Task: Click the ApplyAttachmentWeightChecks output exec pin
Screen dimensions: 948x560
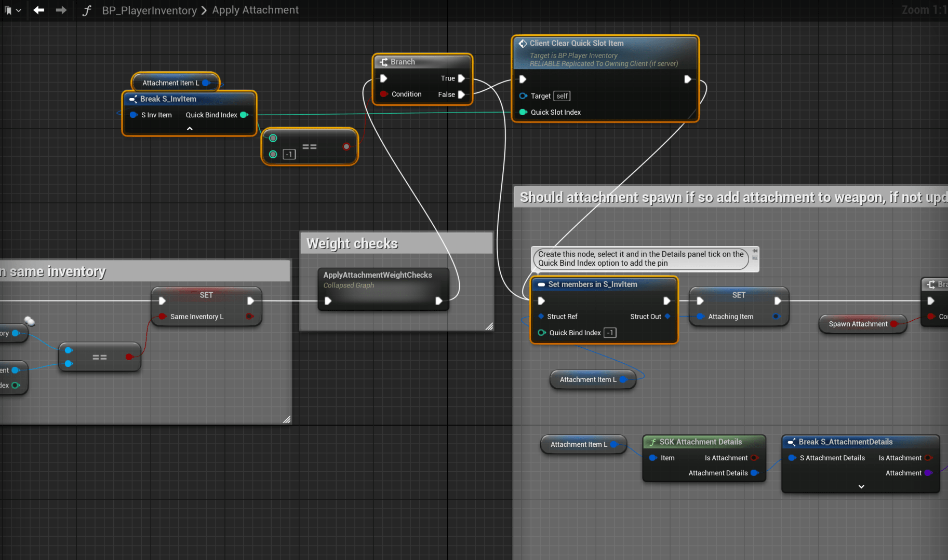Action: [x=439, y=301]
